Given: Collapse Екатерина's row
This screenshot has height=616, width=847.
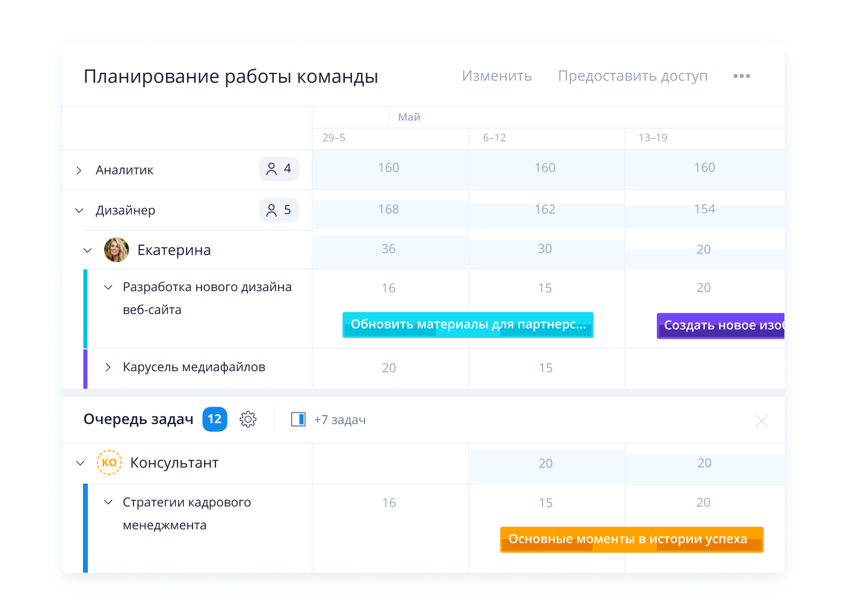Looking at the screenshot, I should [x=87, y=250].
